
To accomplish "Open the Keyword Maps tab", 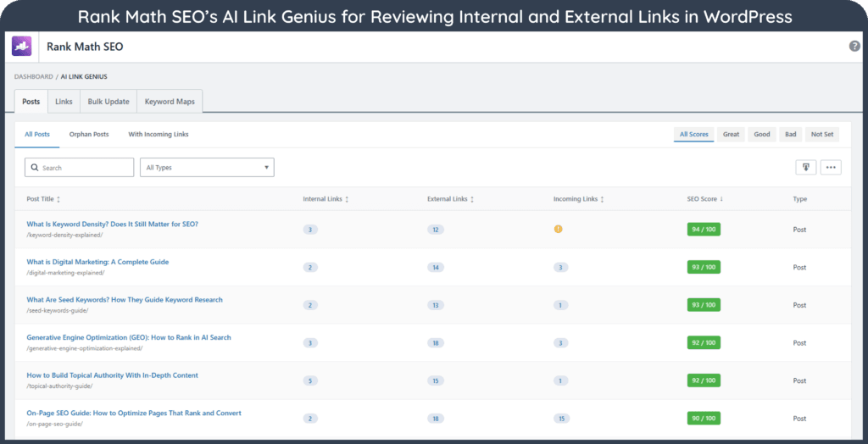I will [x=170, y=102].
